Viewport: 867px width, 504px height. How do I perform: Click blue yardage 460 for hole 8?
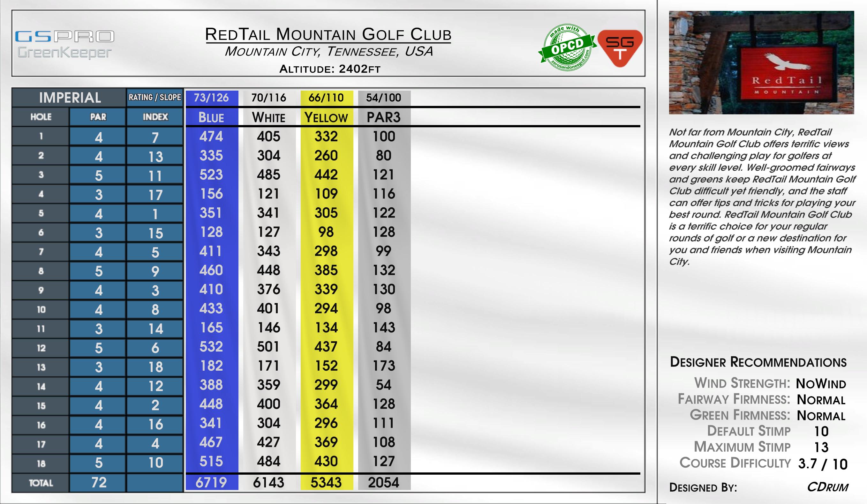pos(211,270)
